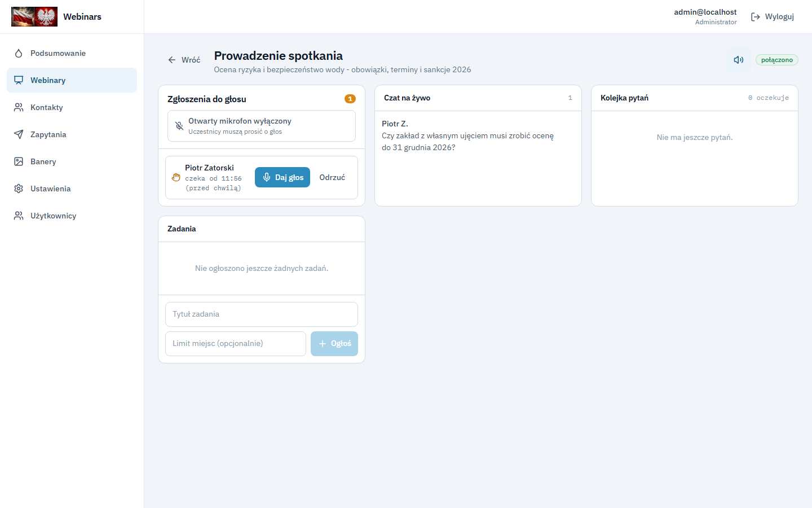Click the Banery image icon
This screenshot has height=508, width=812.
19,161
